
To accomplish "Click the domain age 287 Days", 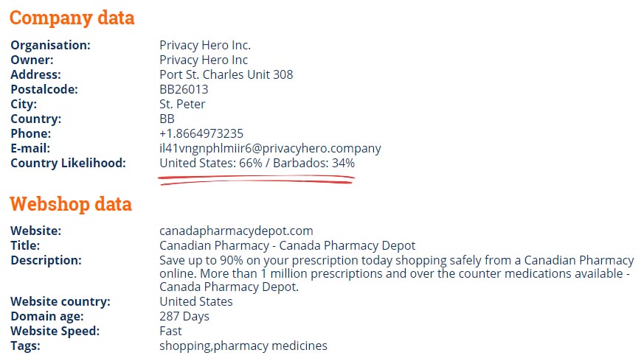I will pyautogui.click(x=184, y=316).
